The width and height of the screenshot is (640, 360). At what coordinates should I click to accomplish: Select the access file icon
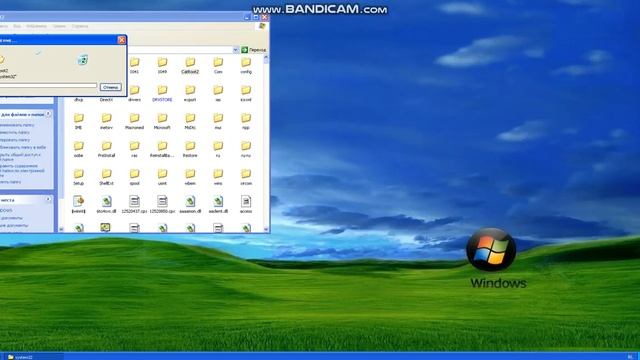[246, 201]
